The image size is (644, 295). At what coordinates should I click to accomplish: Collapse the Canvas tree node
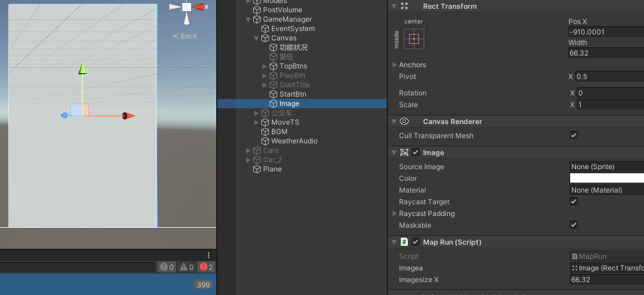click(256, 38)
